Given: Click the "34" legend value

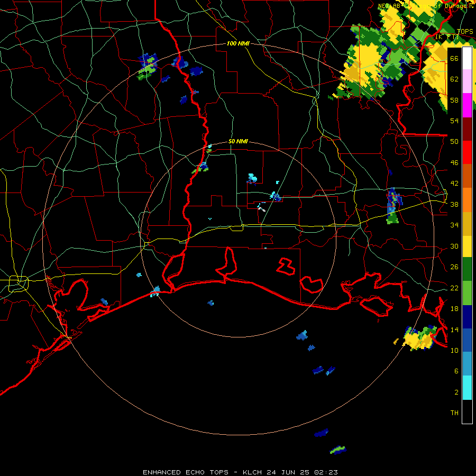Looking at the screenshot, I should 454,225.
